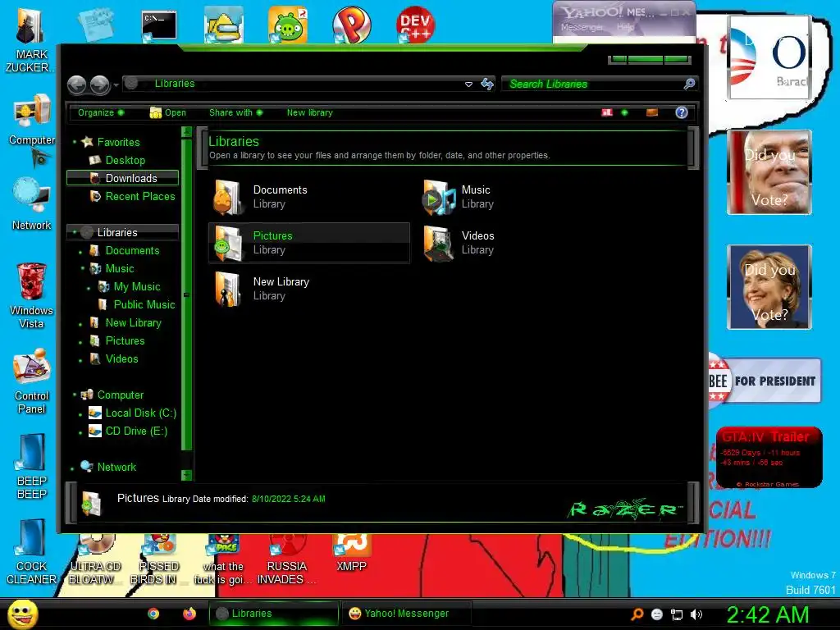Select CD Drive (E:) in tree
840x630 pixels.
[x=136, y=431]
